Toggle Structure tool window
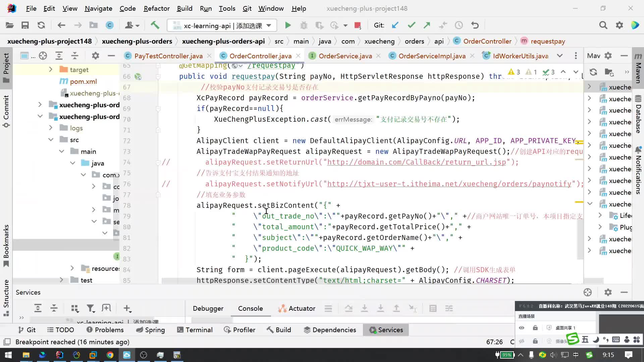This screenshot has height=362, width=644. [6, 298]
